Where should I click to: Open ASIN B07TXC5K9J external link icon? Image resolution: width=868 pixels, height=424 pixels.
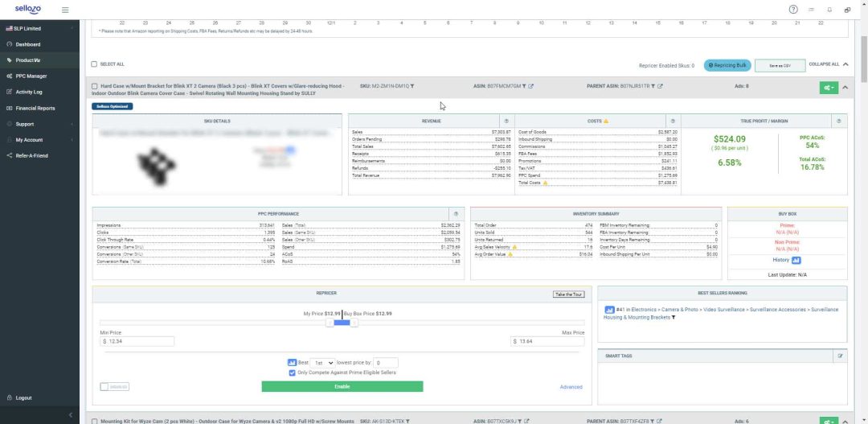pyautogui.click(x=526, y=422)
